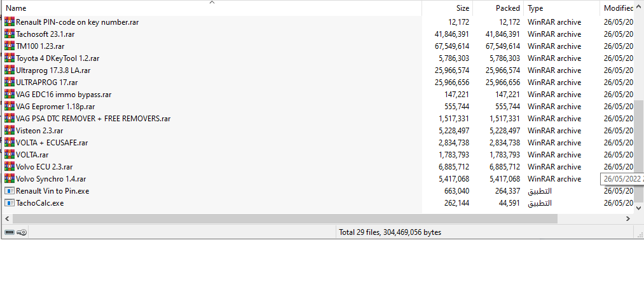The width and height of the screenshot is (644, 292).
Task: Select the file VAG Eepromer 1.18p.rar
Action: (x=55, y=107)
